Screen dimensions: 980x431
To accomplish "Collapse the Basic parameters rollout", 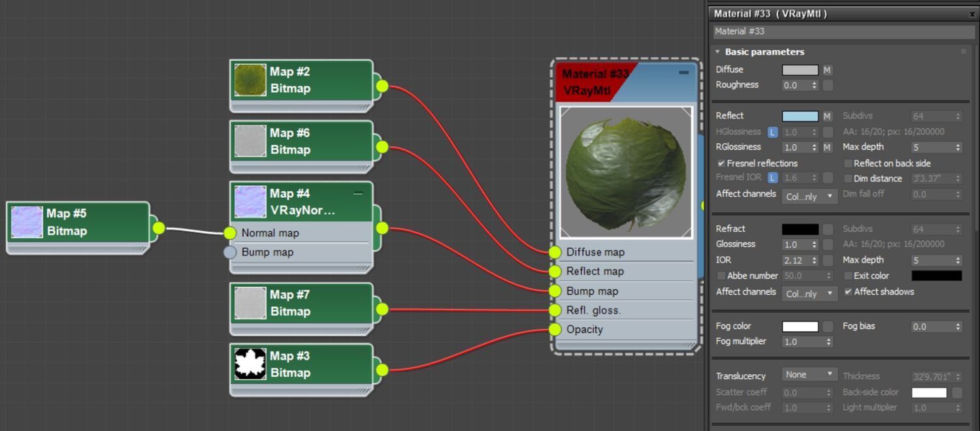I will (x=718, y=52).
